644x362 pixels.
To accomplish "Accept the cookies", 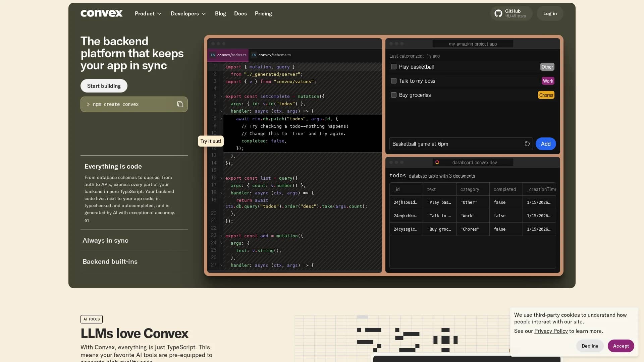I will point(621,346).
